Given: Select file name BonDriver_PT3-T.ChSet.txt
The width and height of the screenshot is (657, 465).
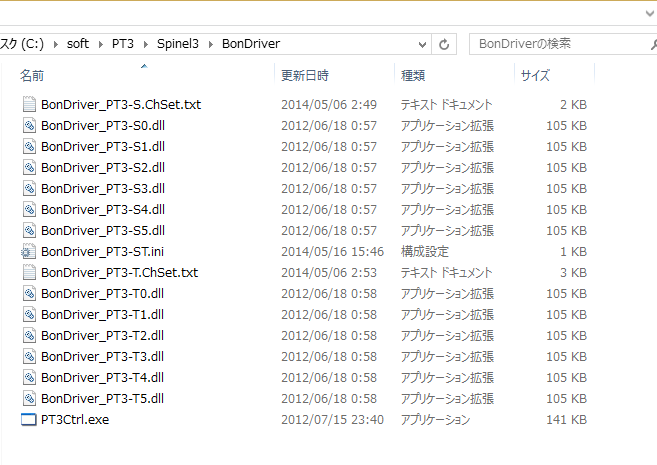Looking at the screenshot, I should coord(119,272).
